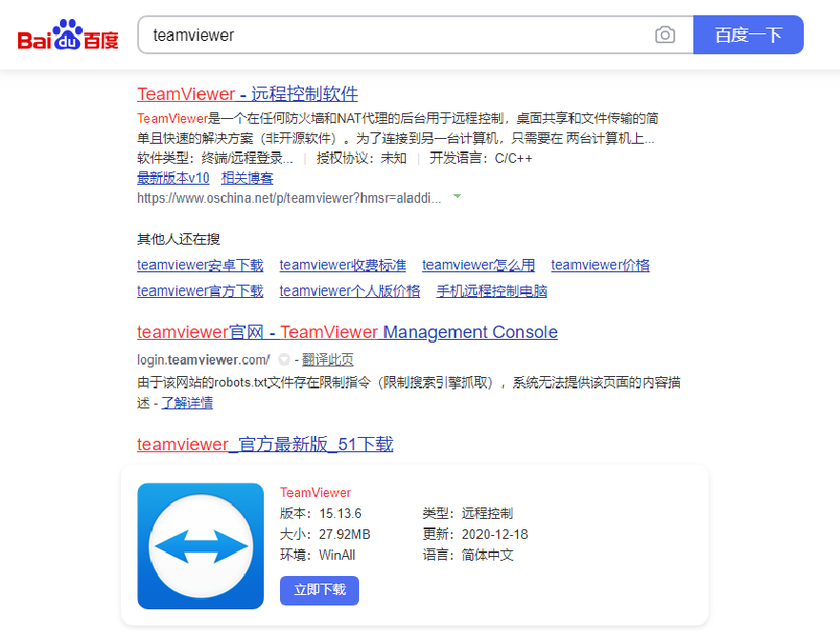The image size is (840, 635).
Task: Click the 立即下载 button
Action: coord(319,590)
